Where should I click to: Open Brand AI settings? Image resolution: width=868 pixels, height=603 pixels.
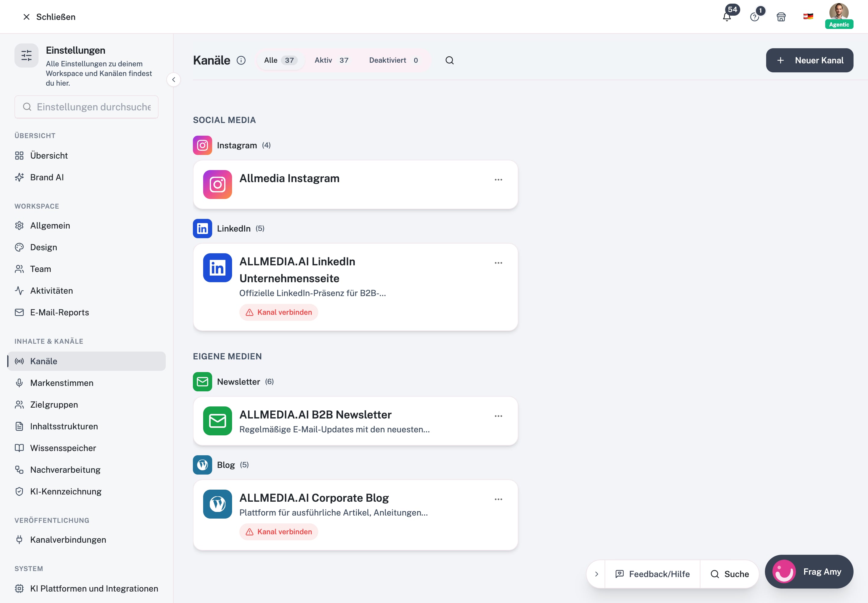86,178
